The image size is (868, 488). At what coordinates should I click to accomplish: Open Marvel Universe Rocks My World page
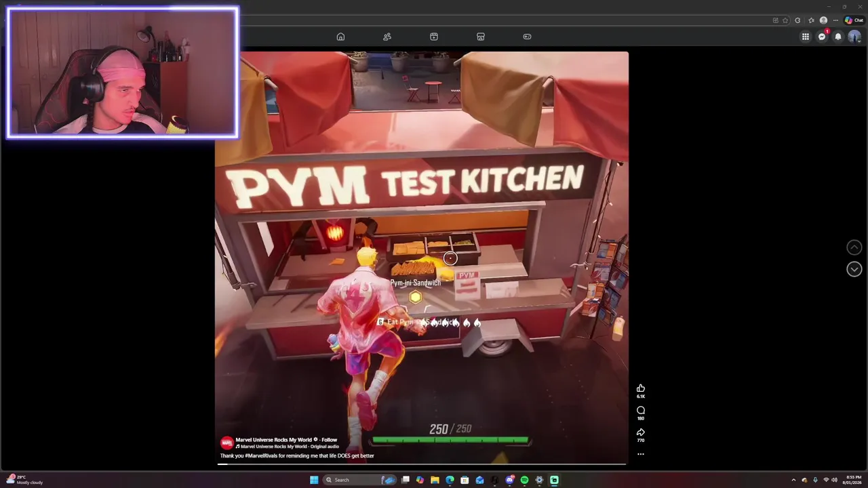pyautogui.click(x=274, y=440)
